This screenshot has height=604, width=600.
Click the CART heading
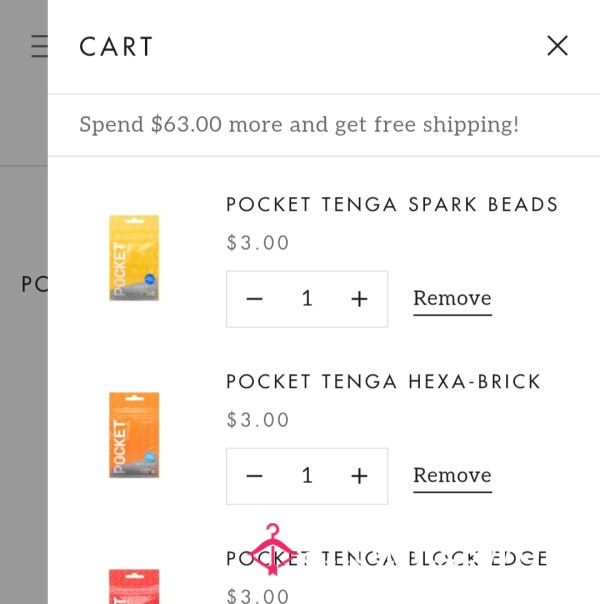point(116,47)
